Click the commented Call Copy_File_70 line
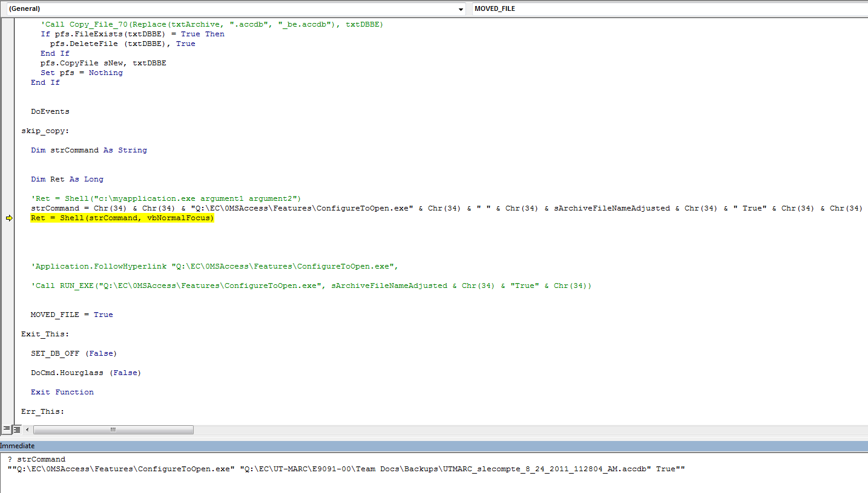Viewport: 868px width, 493px height. point(212,24)
